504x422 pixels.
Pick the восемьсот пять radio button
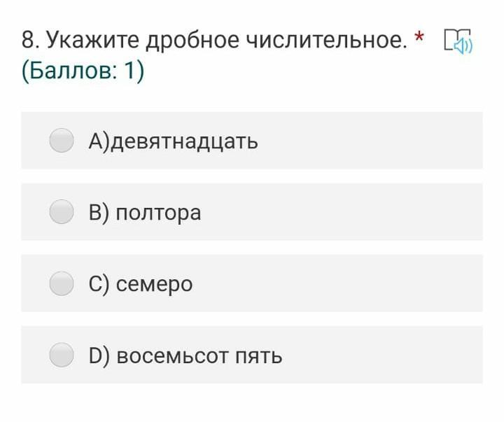pyautogui.click(x=62, y=355)
